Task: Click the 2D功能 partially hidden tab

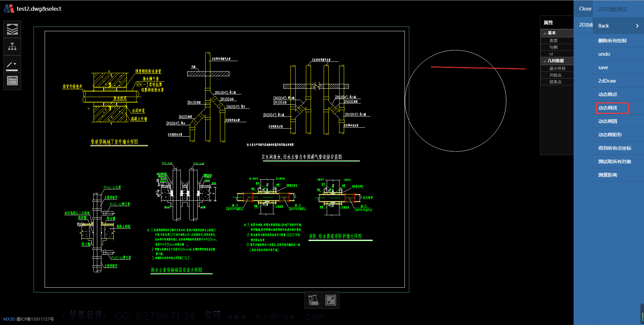Action: click(586, 25)
